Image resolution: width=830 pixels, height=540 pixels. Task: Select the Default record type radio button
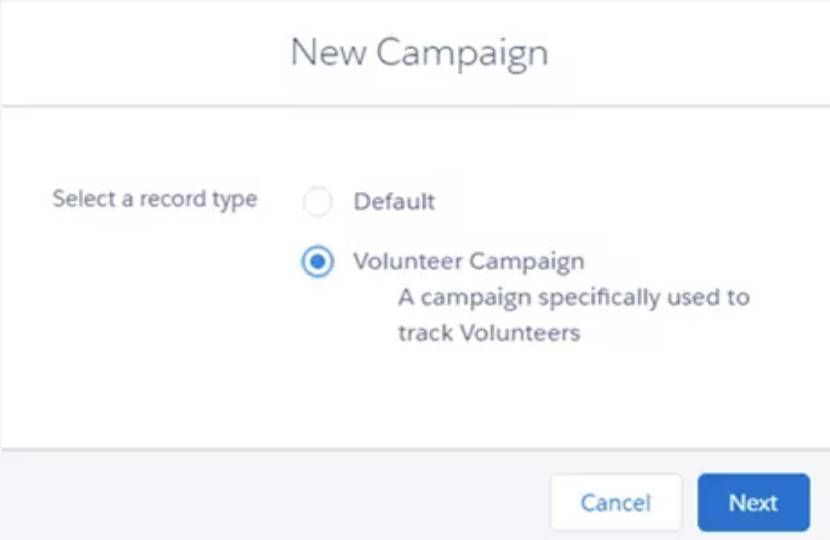click(318, 201)
